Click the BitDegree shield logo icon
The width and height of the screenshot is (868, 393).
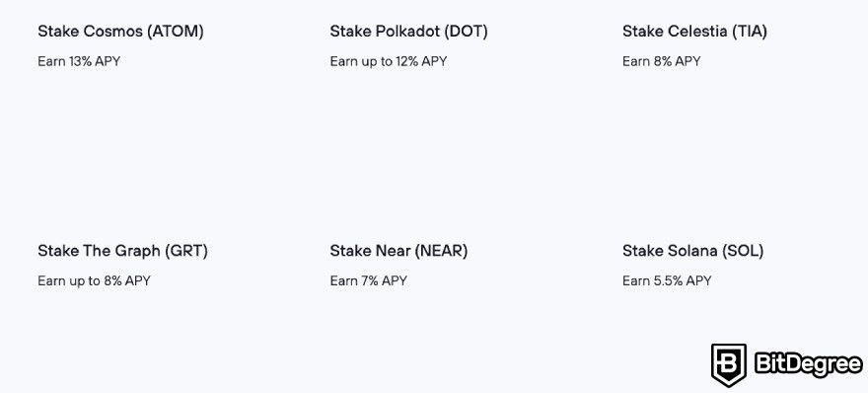[729, 364]
